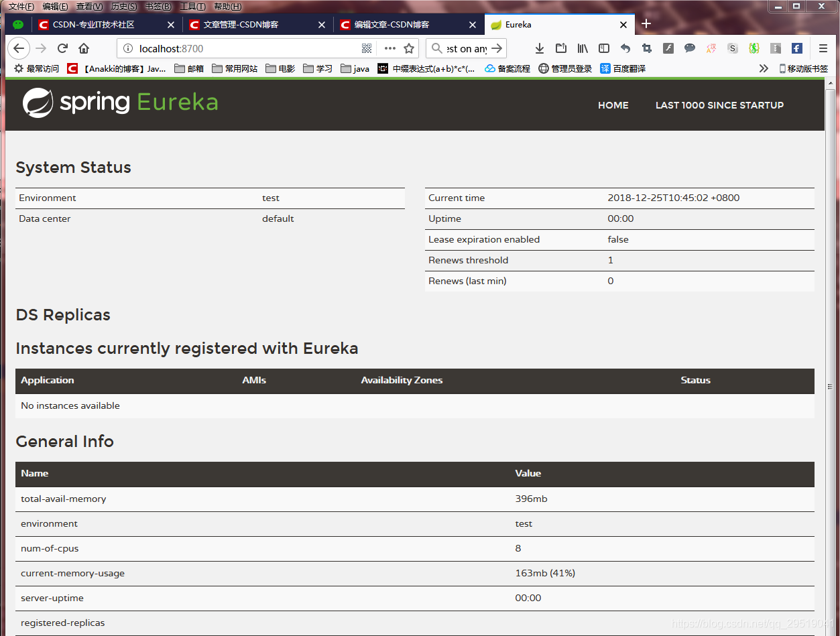840x636 pixels.
Task: Click the Spring Eureka logo
Action: (x=120, y=103)
